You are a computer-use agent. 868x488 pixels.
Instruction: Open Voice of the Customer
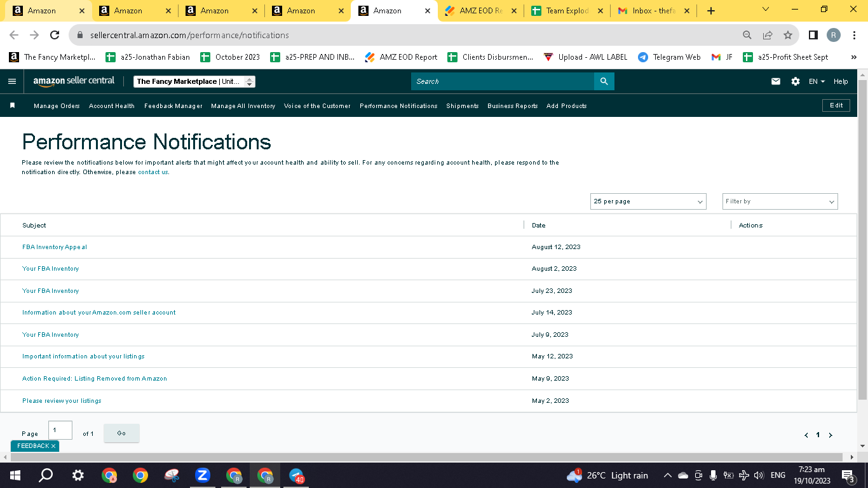pyautogui.click(x=317, y=106)
